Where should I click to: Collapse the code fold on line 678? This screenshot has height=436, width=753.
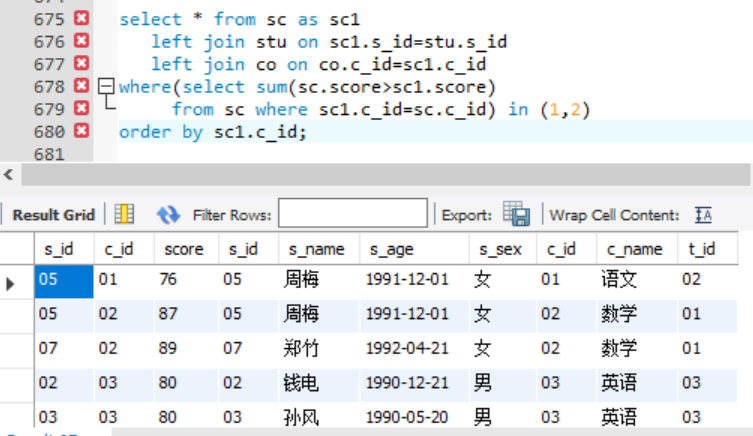[108, 87]
